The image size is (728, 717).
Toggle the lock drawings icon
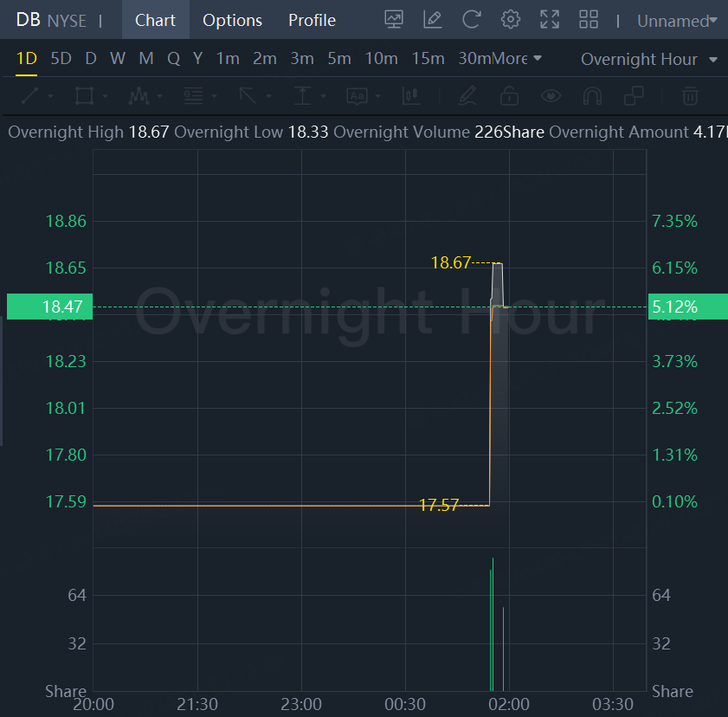pyautogui.click(x=510, y=95)
